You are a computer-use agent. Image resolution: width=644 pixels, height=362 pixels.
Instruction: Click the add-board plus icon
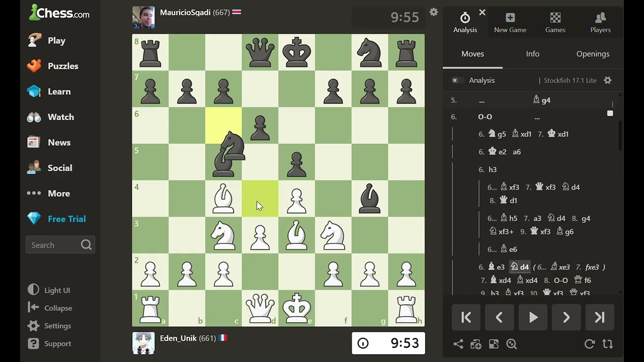[476, 344]
